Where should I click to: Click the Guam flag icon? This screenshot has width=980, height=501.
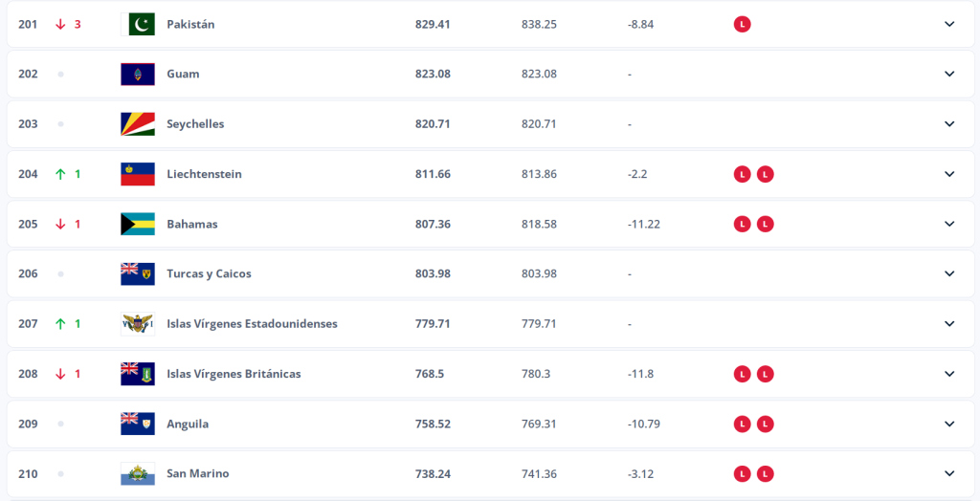point(138,74)
